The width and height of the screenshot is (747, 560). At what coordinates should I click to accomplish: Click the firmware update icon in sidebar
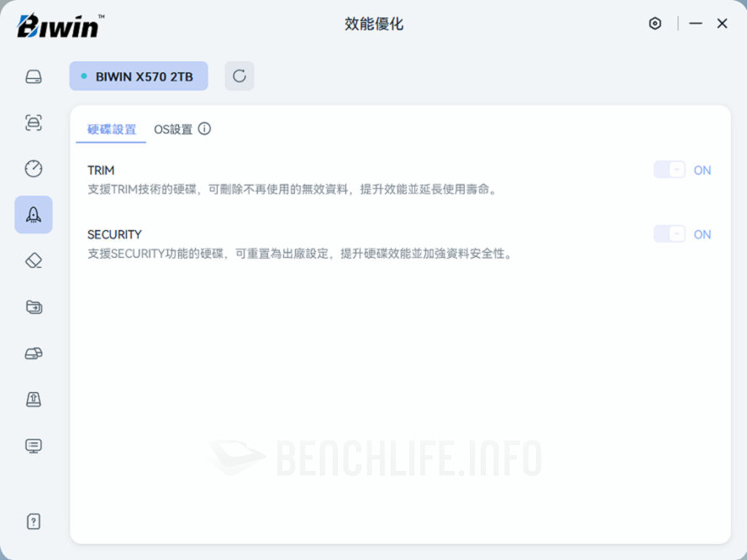point(33,400)
